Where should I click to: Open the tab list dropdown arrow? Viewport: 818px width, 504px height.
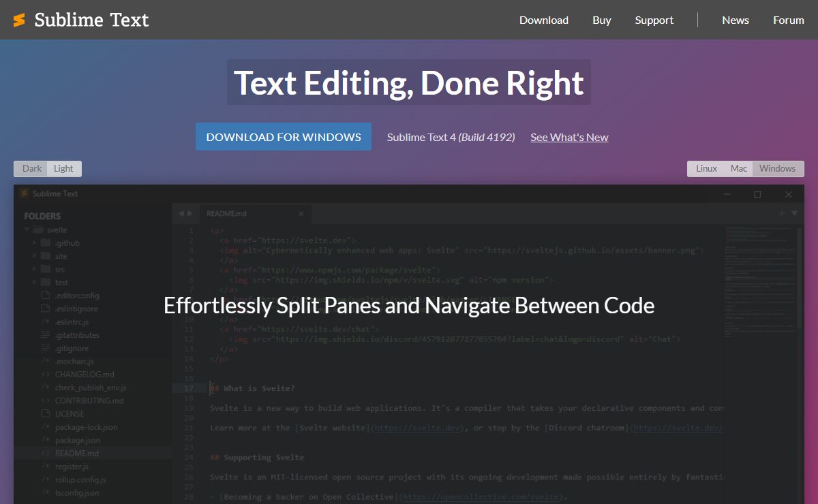click(x=794, y=213)
